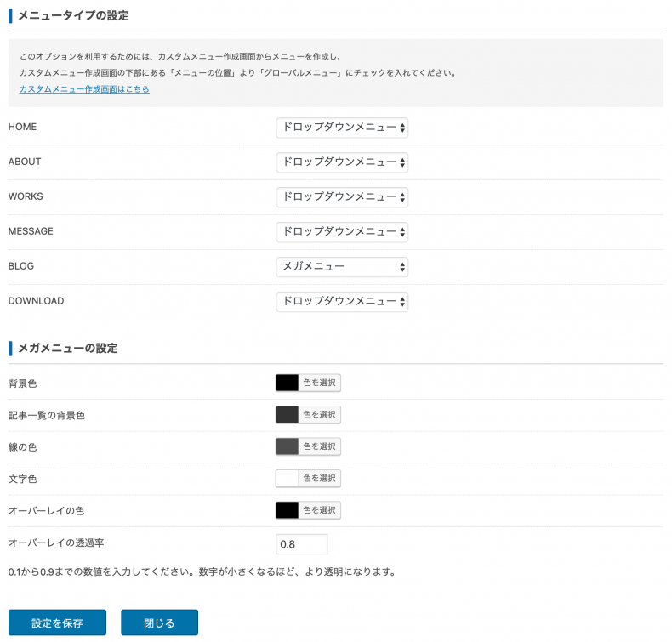
Task: Click the オーバーレイの色 color swatch
Action: coord(288,510)
